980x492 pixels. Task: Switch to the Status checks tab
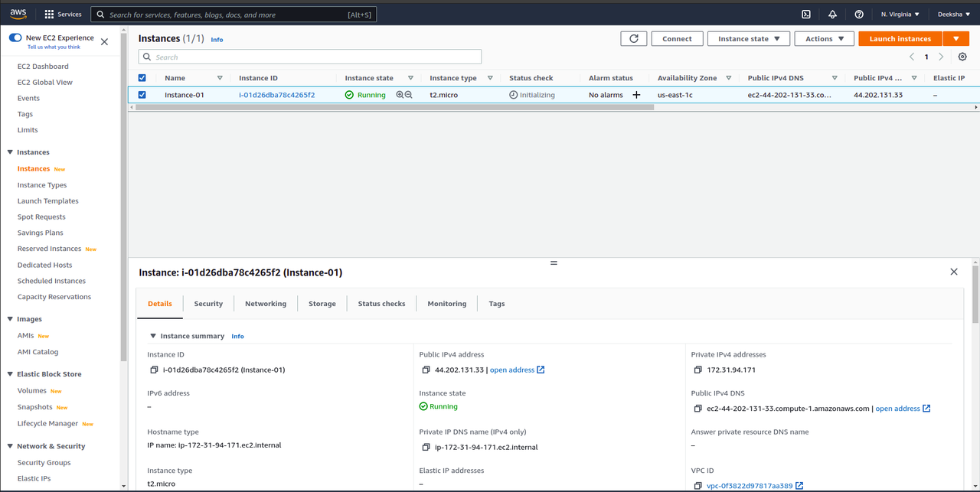pyautogui.click(x=381, y=304)
